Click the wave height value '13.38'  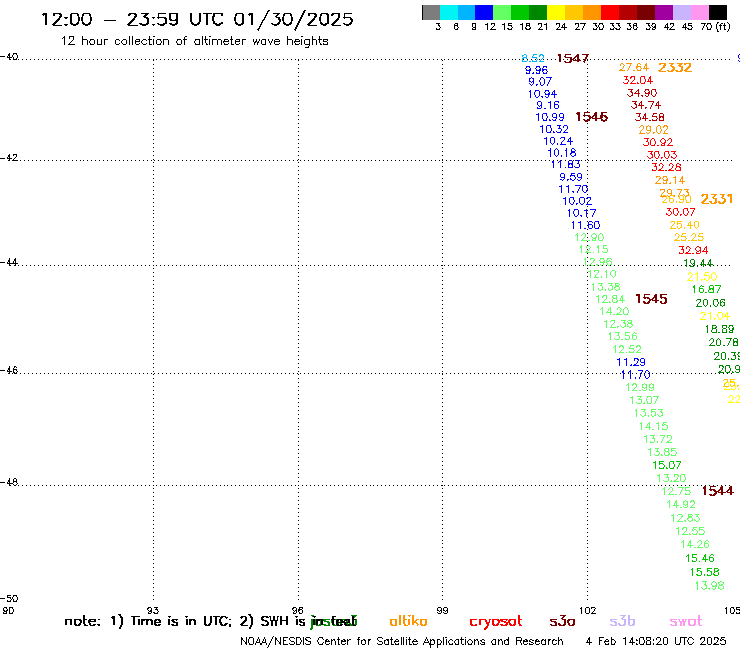point(605,287)
